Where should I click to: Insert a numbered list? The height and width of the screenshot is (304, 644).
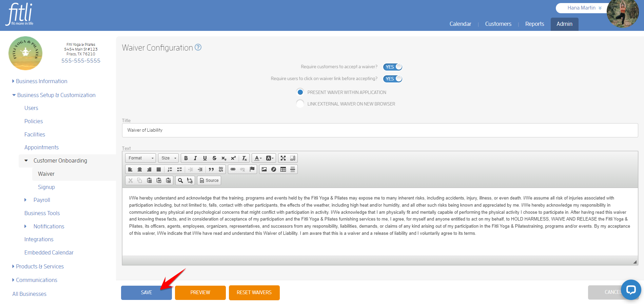coord(170,169)
